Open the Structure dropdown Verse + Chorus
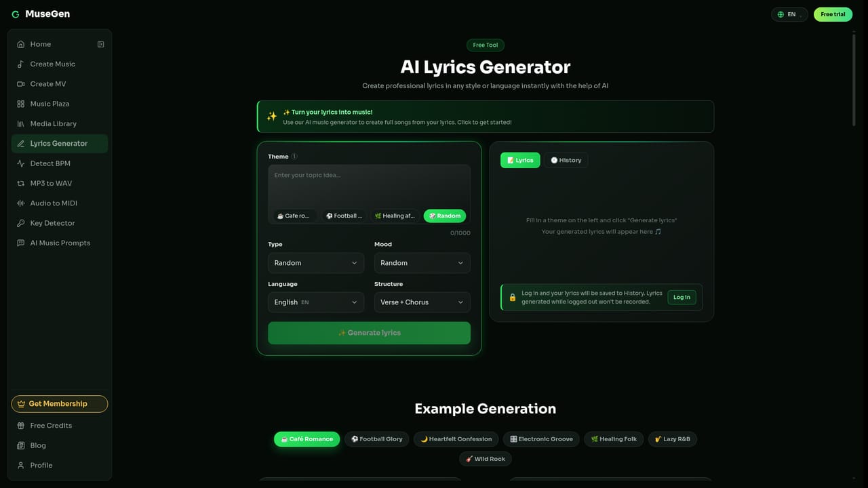868x488 pixels. 422,302
